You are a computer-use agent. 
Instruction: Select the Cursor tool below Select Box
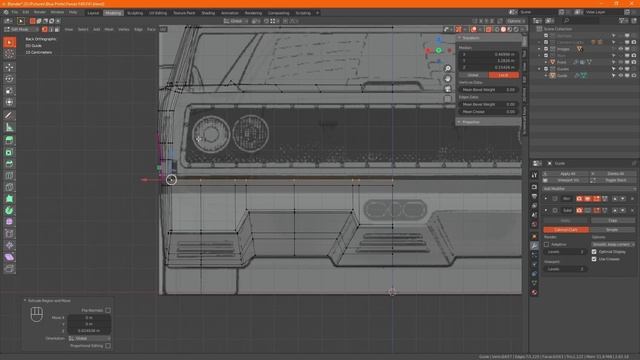(9, 54)
